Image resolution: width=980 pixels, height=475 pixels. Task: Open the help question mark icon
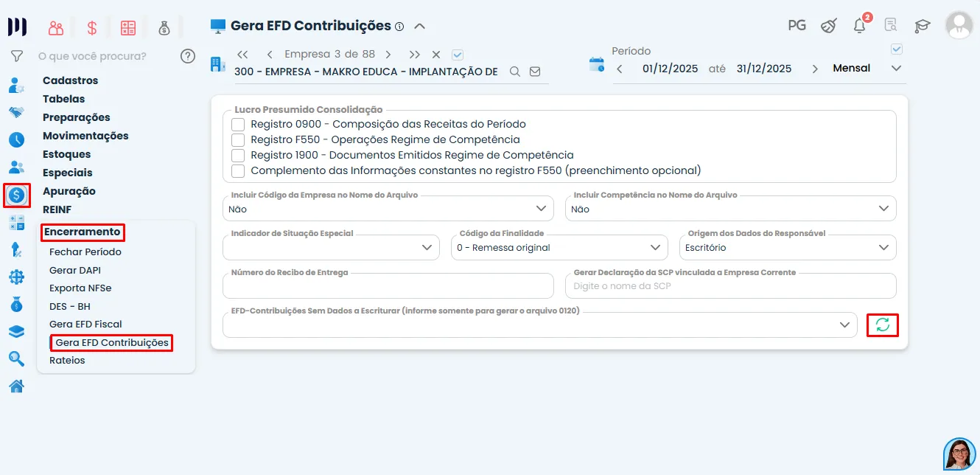click(188, 56)
